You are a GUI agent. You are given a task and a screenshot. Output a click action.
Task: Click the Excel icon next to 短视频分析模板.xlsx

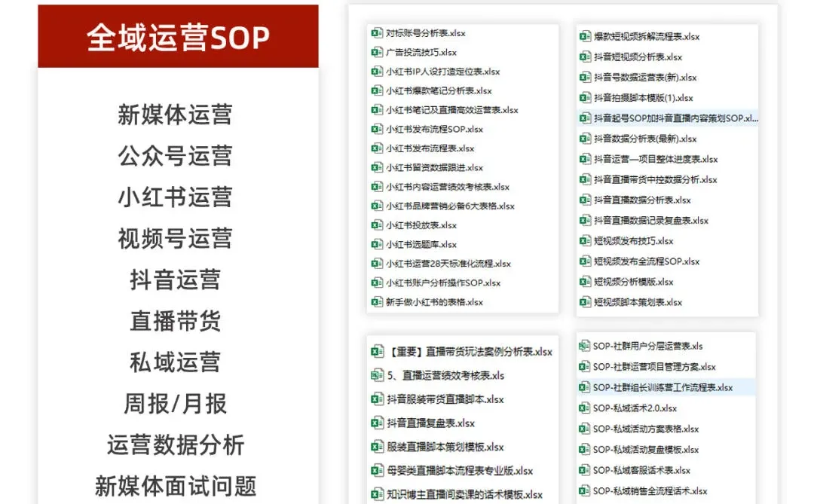(x=583, y=282)
